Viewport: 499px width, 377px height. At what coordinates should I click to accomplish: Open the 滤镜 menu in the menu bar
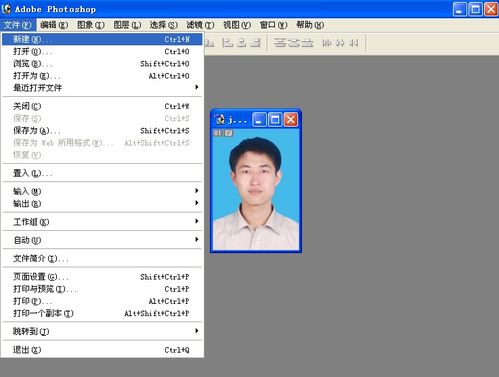pyautogui.click(x=200, y=25)
